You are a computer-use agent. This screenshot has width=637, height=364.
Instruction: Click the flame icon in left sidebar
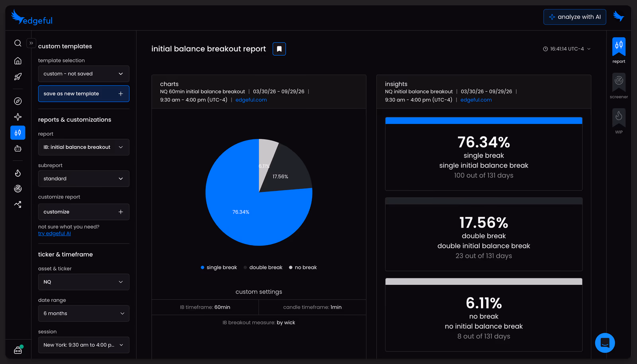pos(18,173)
